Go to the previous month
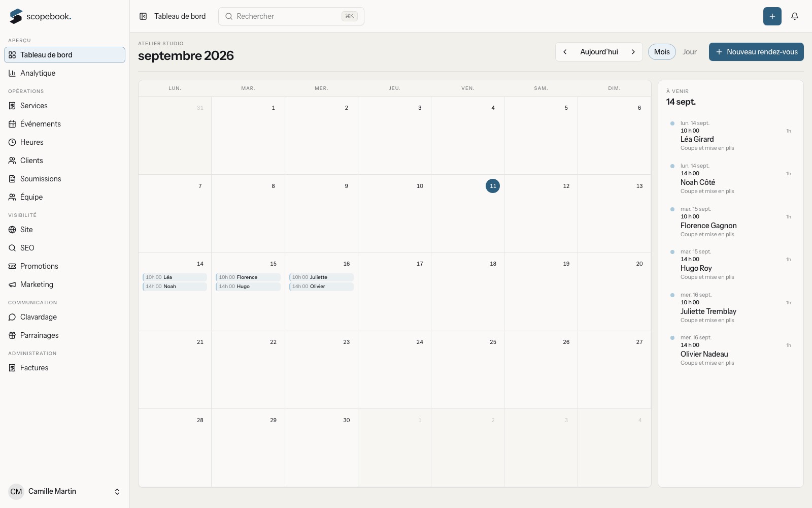Screen dimensions: 812x508 click(565, 52)
